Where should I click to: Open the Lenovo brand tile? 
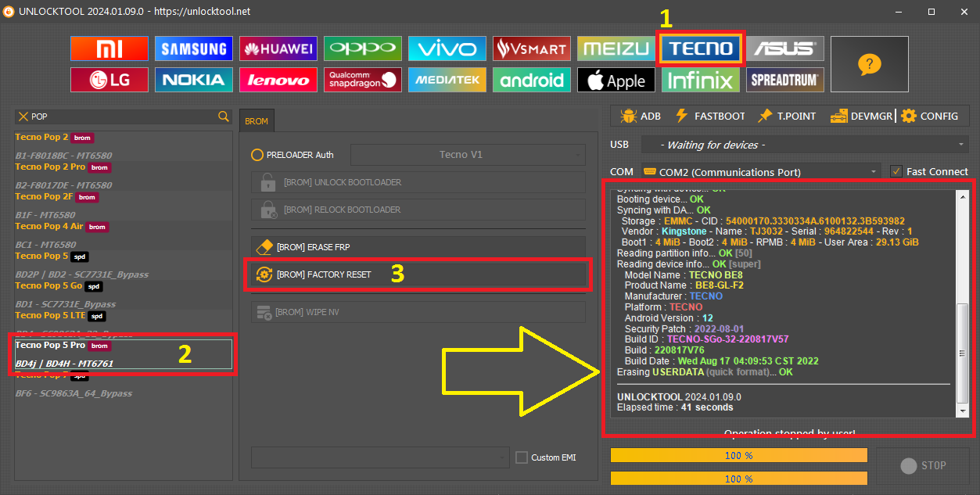(x=278, y=80)
